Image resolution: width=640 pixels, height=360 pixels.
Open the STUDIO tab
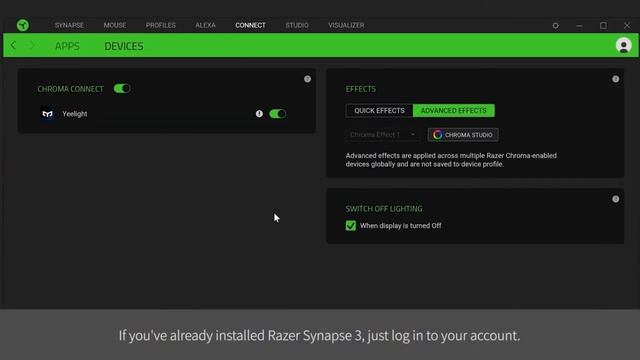click(297, 25)
